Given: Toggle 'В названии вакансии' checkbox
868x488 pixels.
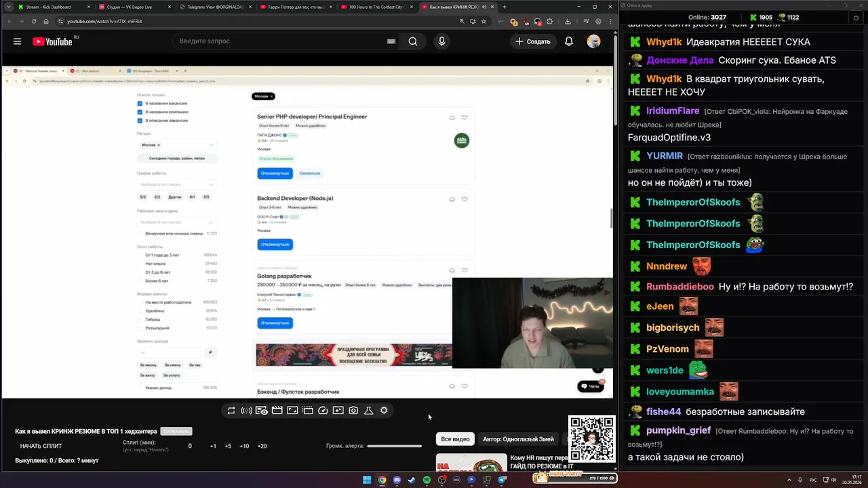Looking at the screenshot, I should coord(140,104).
